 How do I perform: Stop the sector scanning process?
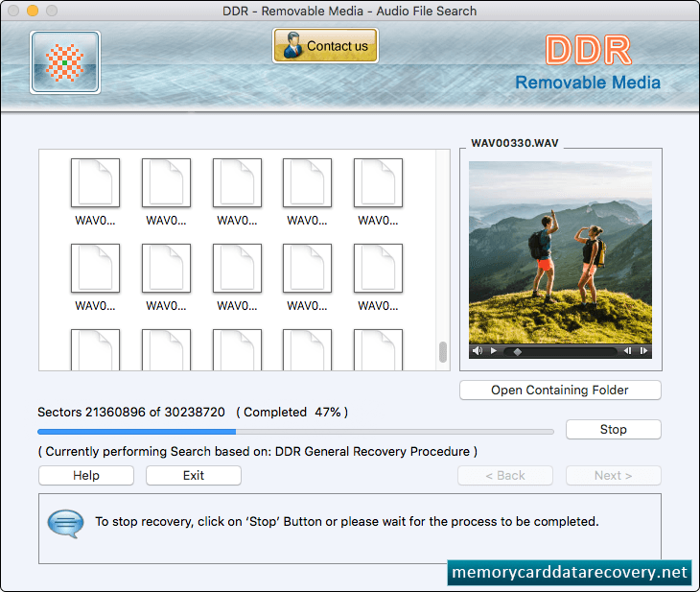pos(614,429)
